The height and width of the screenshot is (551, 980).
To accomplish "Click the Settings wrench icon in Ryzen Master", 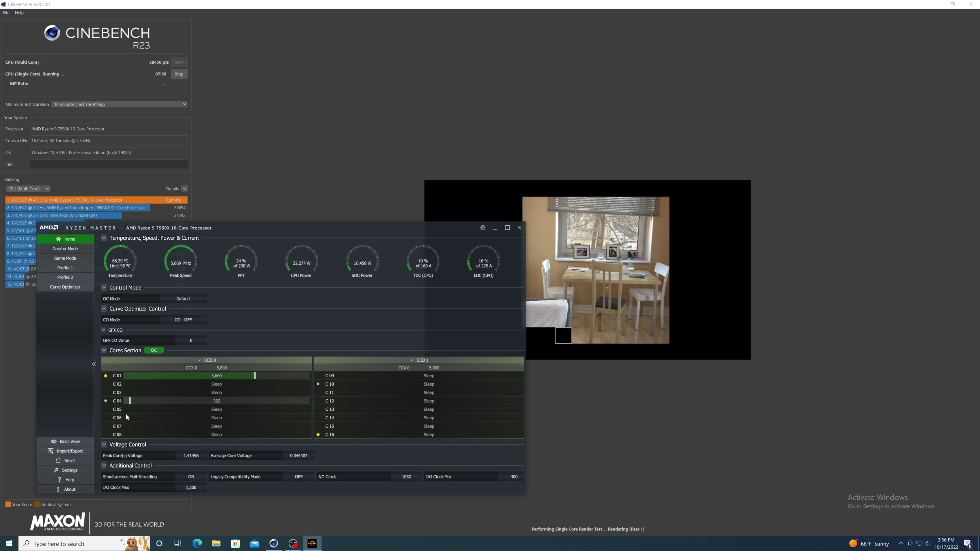I will pos(56,470).
